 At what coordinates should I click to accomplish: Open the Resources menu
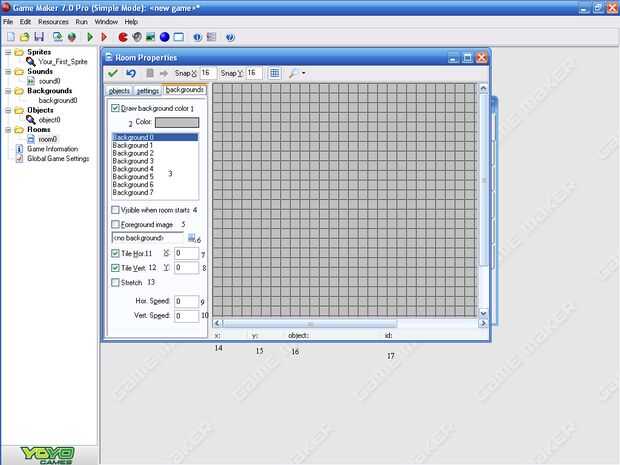(53, 22)
